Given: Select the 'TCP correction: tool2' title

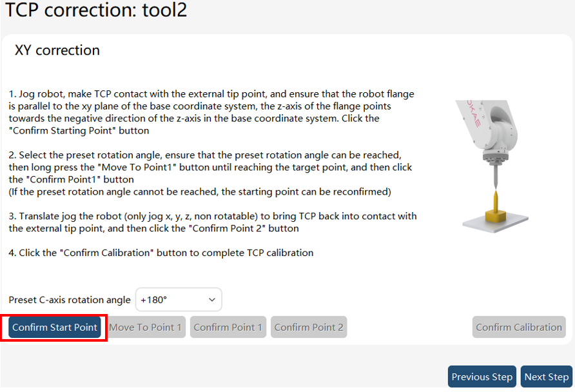Looking at the screenshot, I should [x=96, y=10].
